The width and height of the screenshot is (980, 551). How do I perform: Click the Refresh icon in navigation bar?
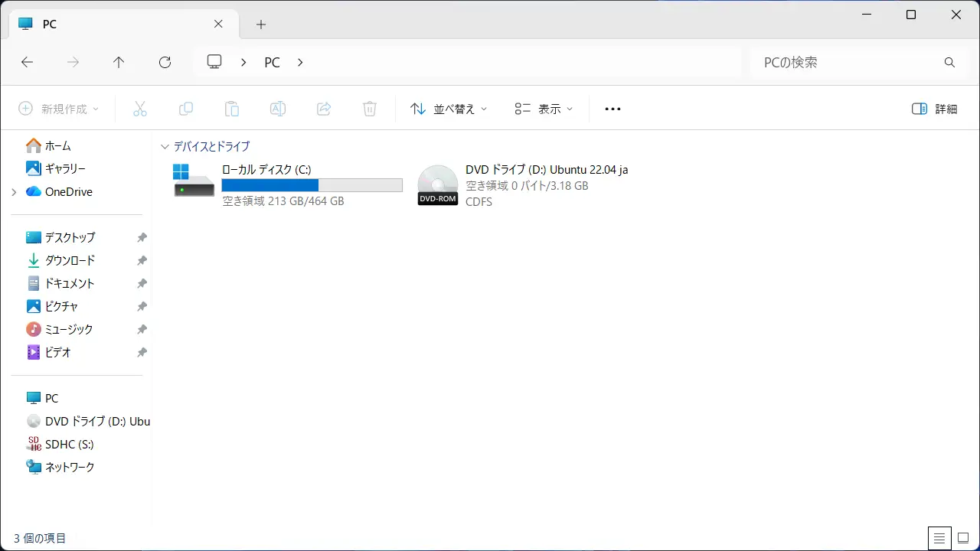pyautogui.click(x=165, y=63)
